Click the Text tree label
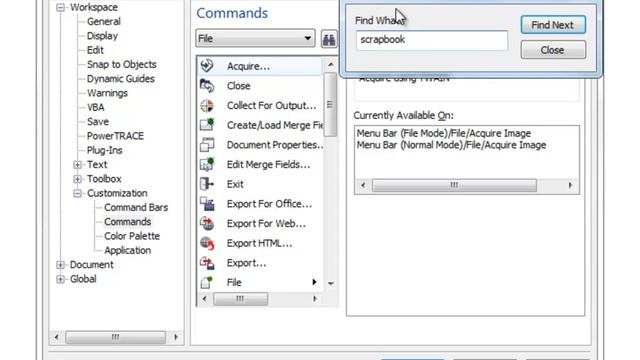 [x=97, y=164]
